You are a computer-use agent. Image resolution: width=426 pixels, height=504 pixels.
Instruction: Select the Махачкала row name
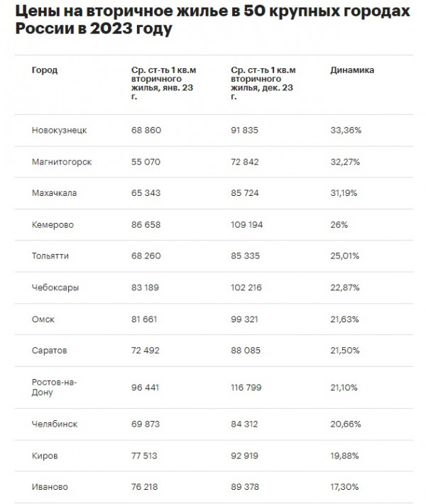(x=54, y=193)
